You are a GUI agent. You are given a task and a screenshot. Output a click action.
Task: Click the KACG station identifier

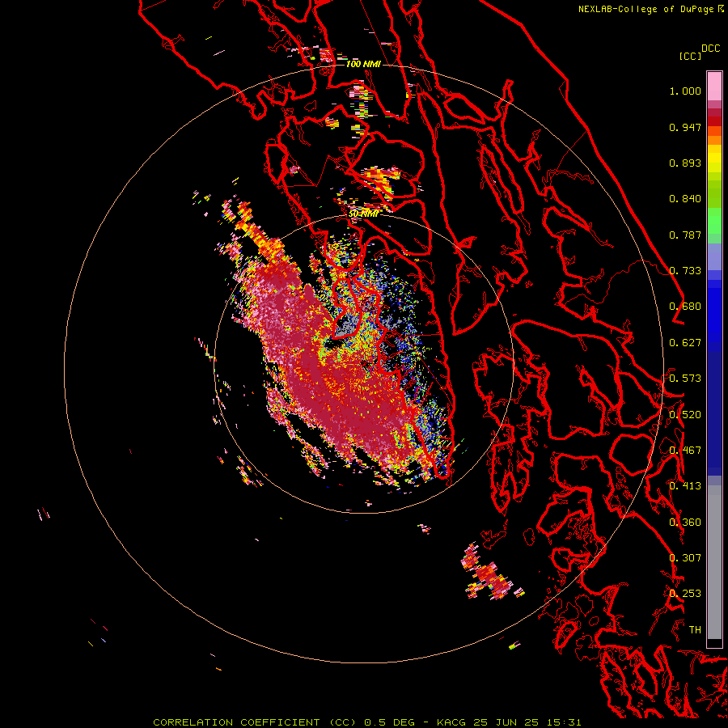pos(453,722)
